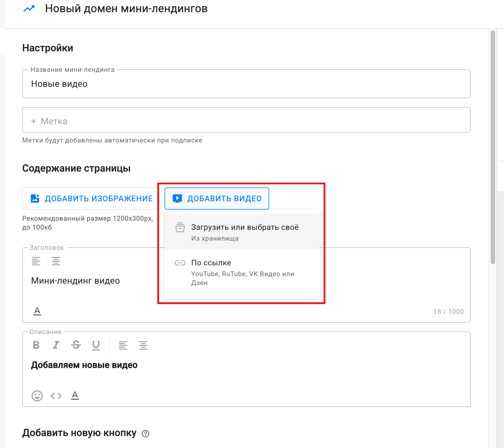Image resolution: width=504 pixels, height=448 pixels.
Task: Choose Загрузить или выбрать своё option
Action: (x=242, y=232)
